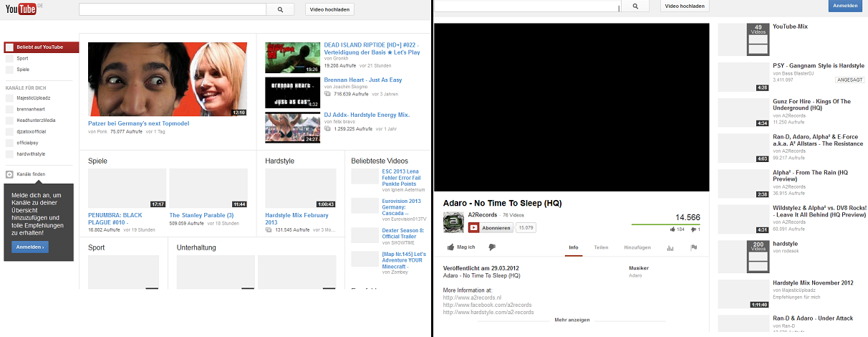Open link http://www.a2records.nl
This screenshot has width=868, height=337.
[x=472, y=298]
